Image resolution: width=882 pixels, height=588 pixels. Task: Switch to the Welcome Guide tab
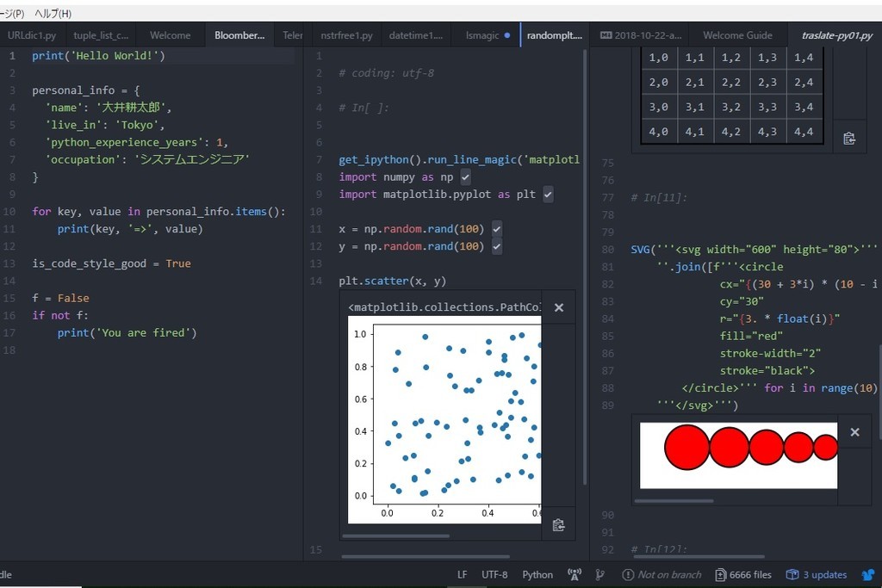pyautogui.click(x=737, y=34)
